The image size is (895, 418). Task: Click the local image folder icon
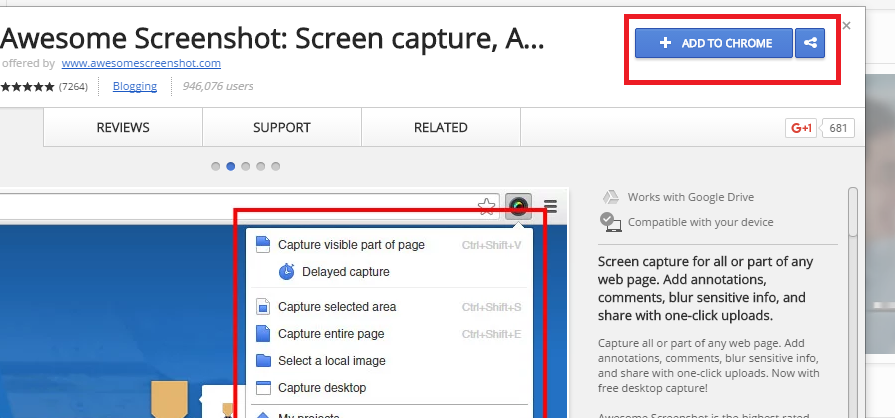tap(263, 361)
